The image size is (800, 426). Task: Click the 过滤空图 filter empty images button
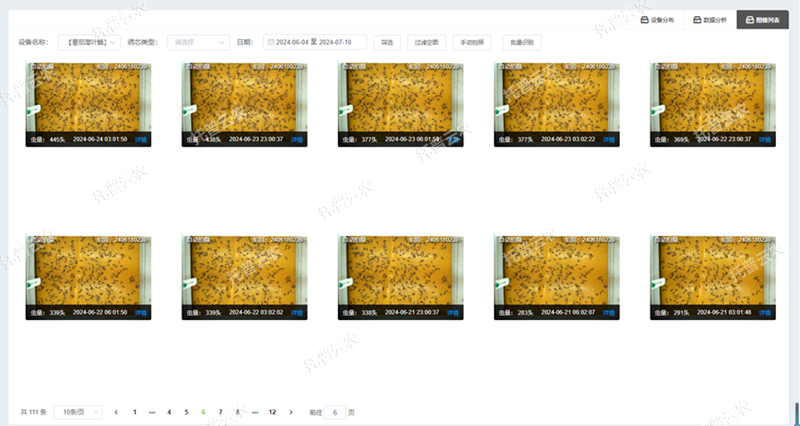[x=425, y=42]
